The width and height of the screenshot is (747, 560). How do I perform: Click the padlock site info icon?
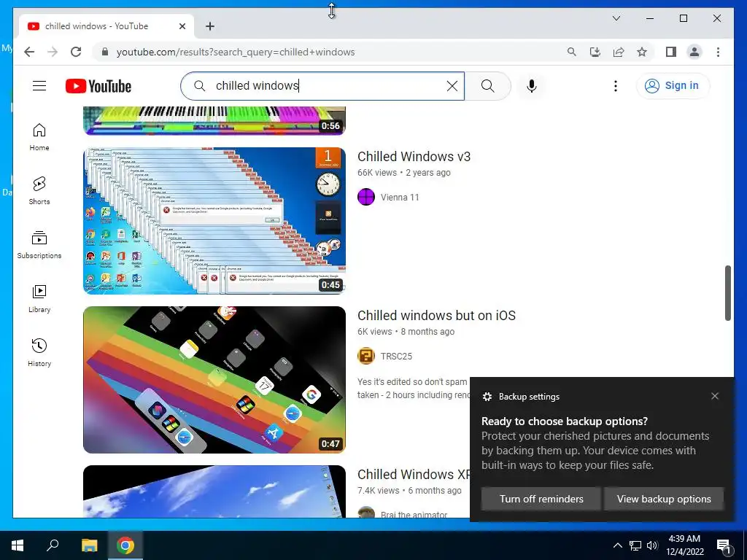(105, 52)
